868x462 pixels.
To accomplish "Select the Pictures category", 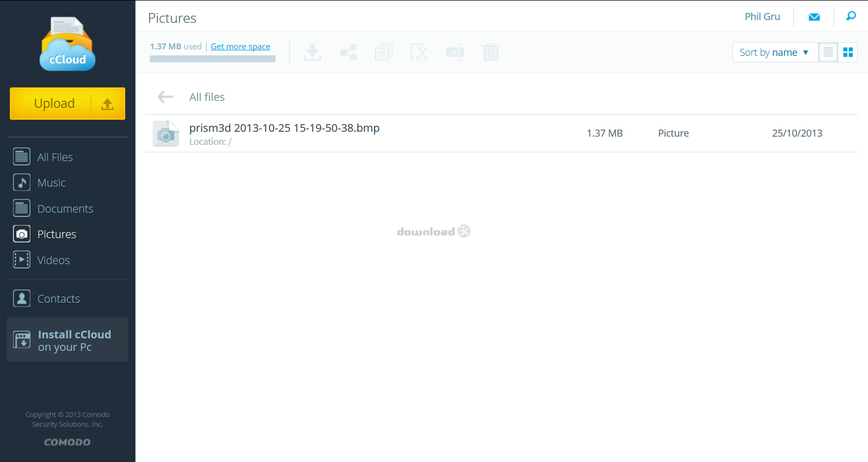I will tap(57, 234).
